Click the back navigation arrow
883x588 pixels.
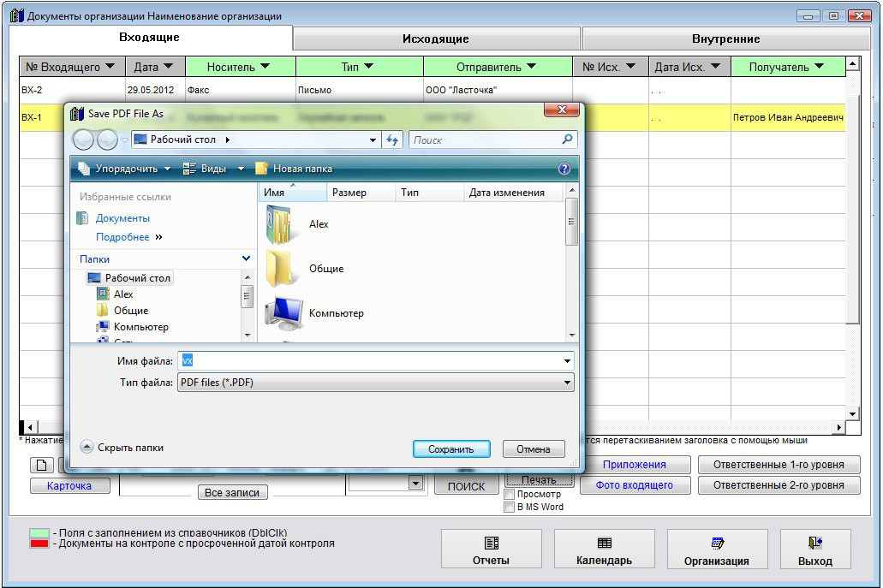click(84, 140)
